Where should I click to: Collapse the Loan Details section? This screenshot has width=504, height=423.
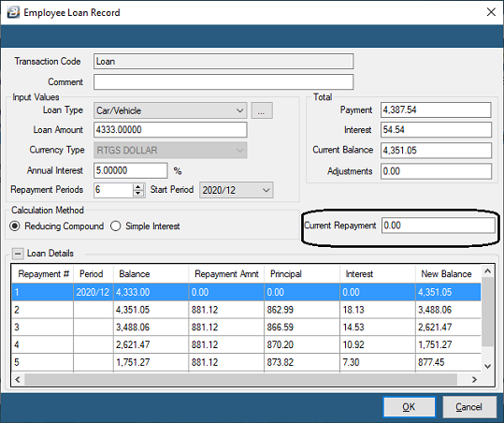pos(18,254)
